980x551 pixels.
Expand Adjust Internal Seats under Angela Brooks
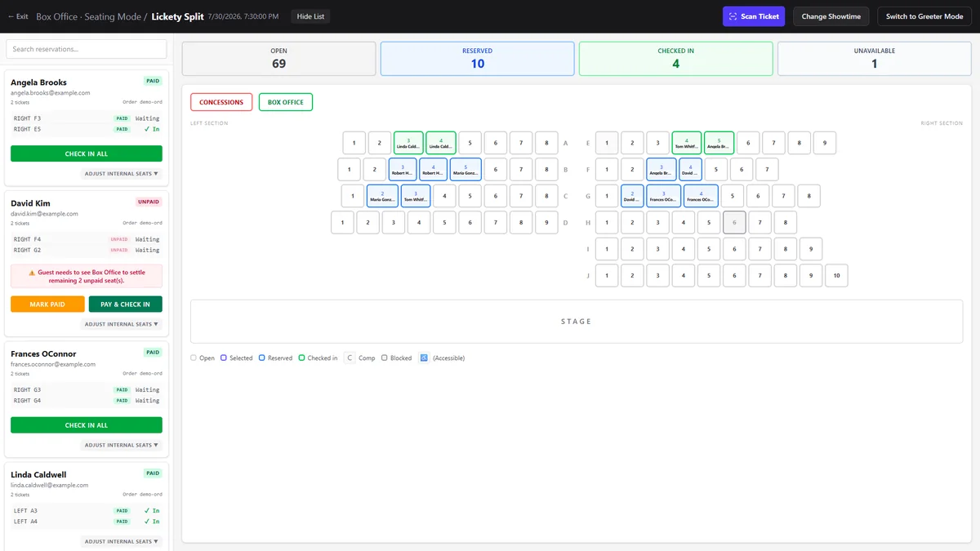click(x=122, y=174)
